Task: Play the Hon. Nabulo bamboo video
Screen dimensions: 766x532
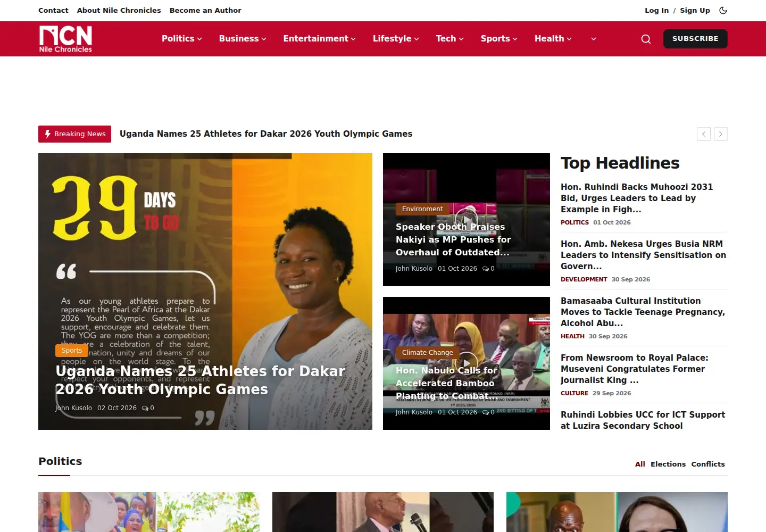Action: pos(467,363)
